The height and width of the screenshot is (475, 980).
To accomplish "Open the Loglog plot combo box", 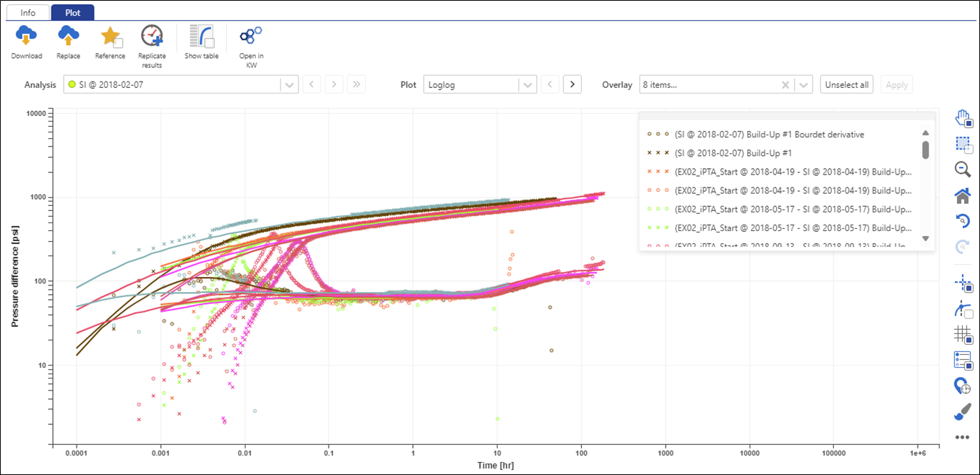I will (480, 84).
